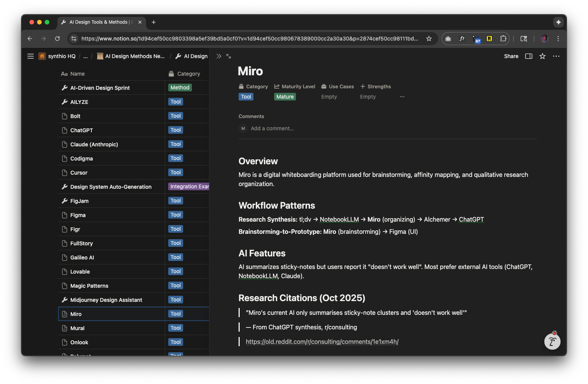Click the yellow R extension icon
Viewport: 588px width, 384px height.
(x=489, y=39)
